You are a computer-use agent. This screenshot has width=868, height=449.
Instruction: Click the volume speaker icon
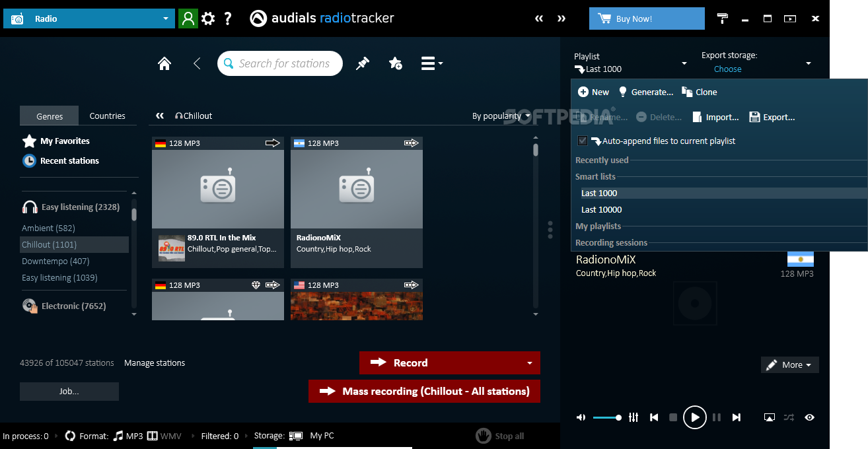(x=581, y=417)
